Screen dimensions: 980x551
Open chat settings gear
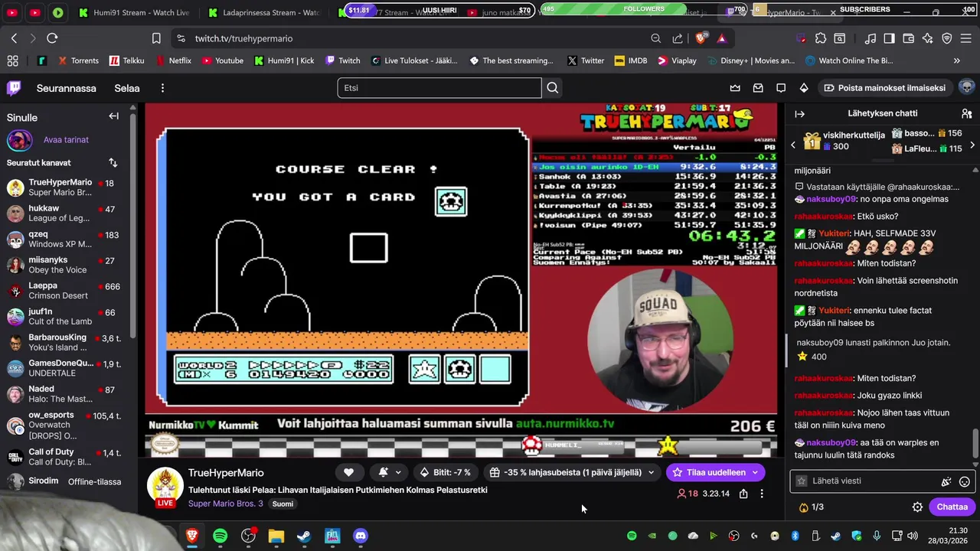[x=917, y=507]
